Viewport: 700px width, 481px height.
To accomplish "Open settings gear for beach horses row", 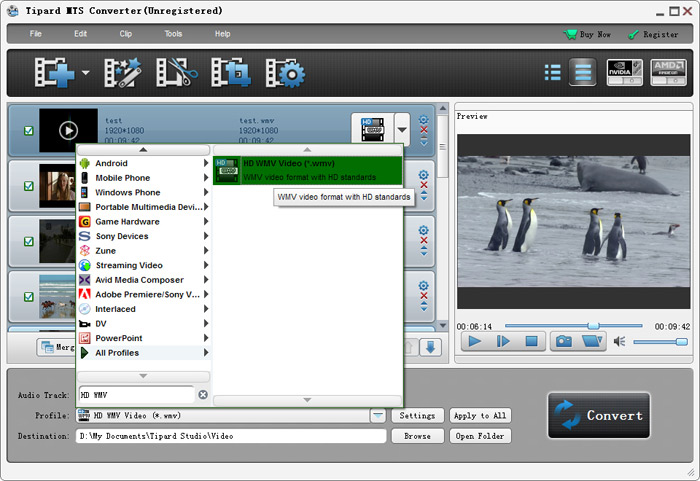I will pos(424,286).
